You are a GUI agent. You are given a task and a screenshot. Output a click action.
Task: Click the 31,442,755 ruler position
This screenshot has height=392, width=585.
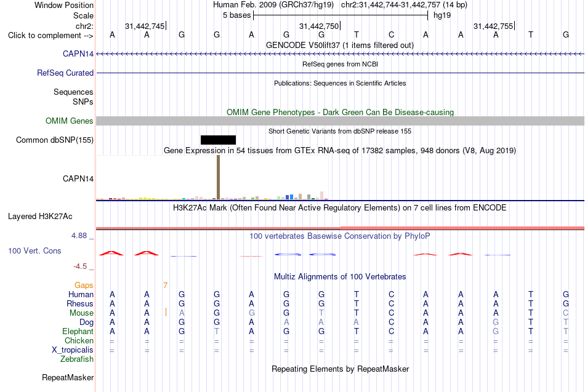(x=493, y=26)
